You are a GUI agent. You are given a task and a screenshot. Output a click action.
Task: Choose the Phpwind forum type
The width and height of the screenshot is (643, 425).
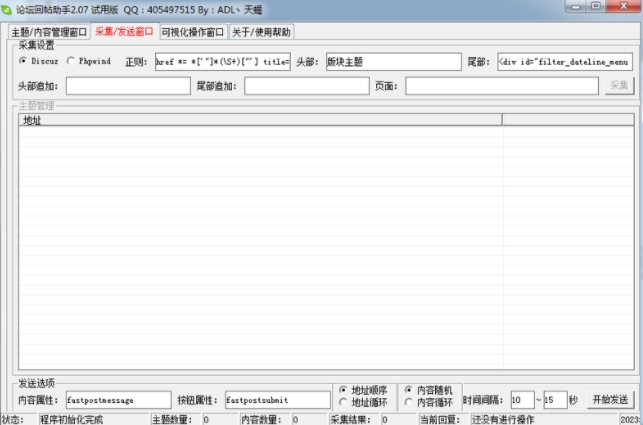[x=70, y=60]
